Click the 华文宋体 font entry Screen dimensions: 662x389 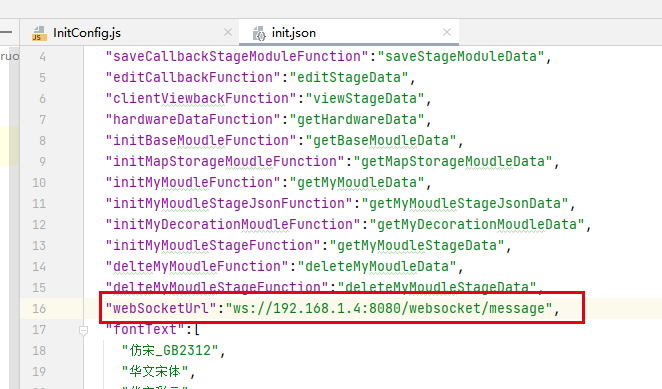[x=154, y=372]
